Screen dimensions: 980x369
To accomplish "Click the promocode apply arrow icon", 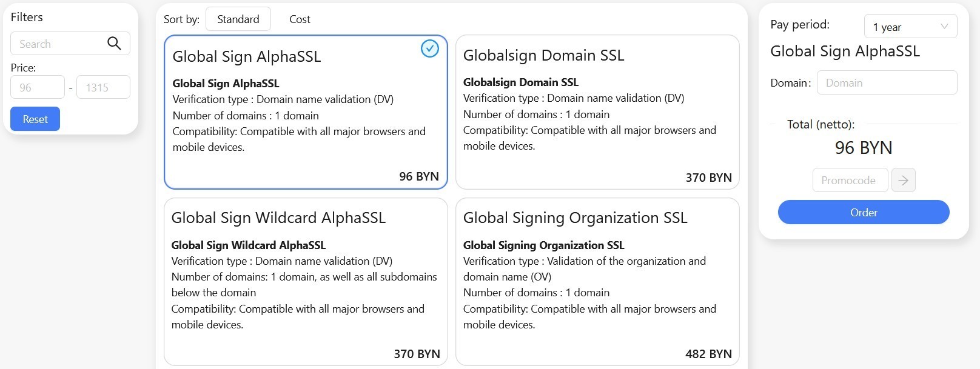I will [x=903, y=180].
